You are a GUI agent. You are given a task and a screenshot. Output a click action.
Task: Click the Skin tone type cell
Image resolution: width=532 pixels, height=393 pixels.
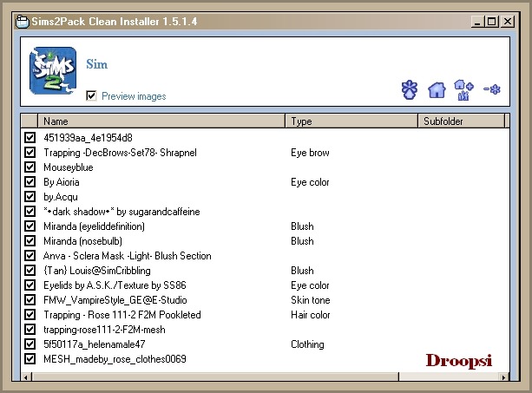coord(311,300)
